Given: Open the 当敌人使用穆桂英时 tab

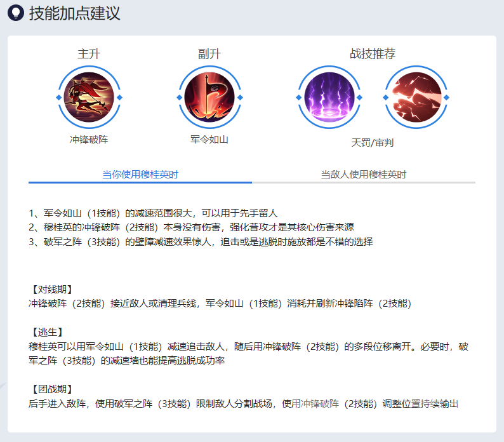Looking at the screenshot, I should click(363, 174).
